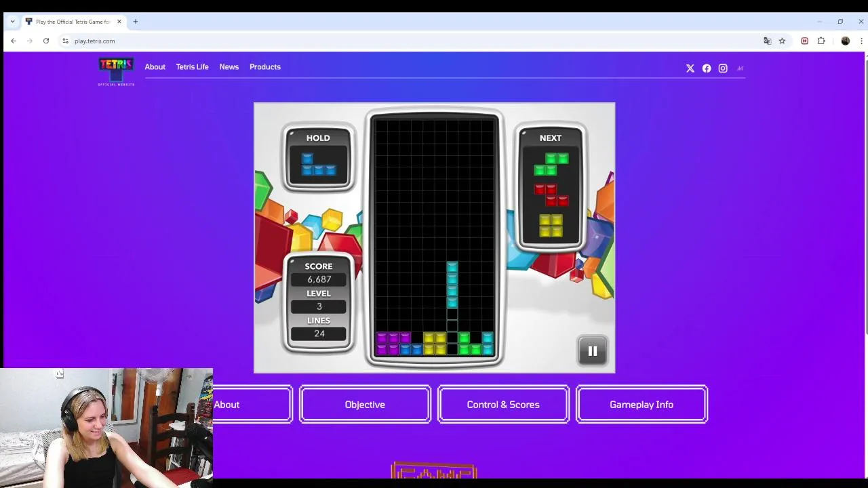Click the score value 6,687
The width and height of the screenshot is (868, 488).
[x=319, y=279]
